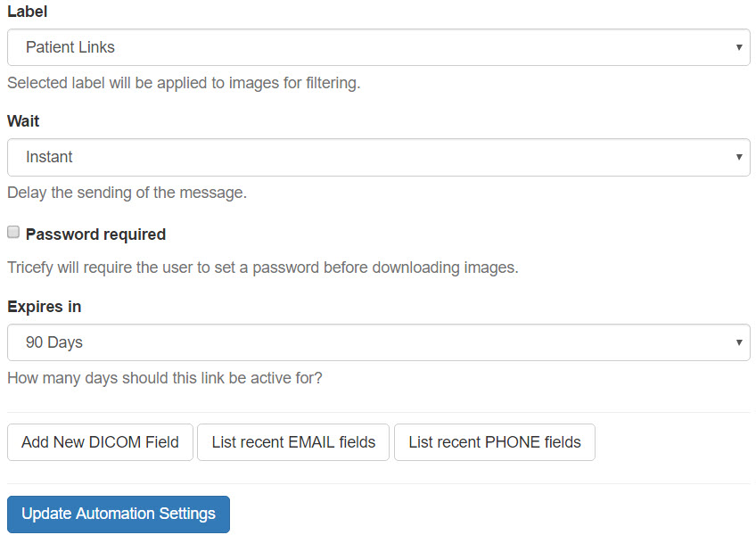
Task: List recent PHONE fields
Action: (x=494, y=442)
